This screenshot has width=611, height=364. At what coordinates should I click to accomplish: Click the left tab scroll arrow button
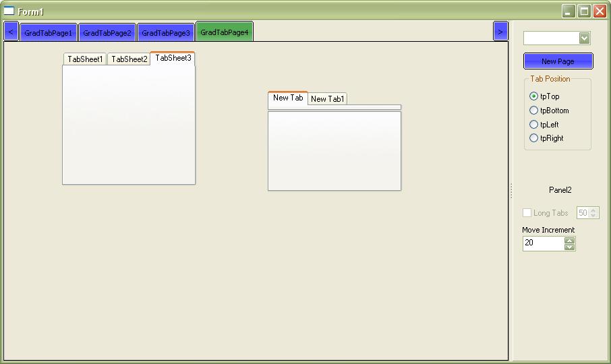11,32
